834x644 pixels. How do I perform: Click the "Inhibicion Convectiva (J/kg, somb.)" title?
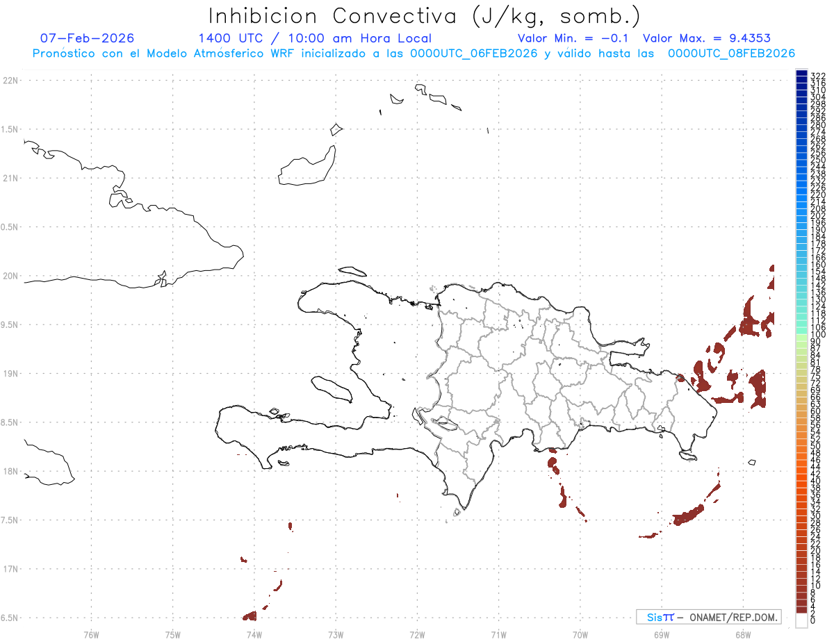(425, 16)
